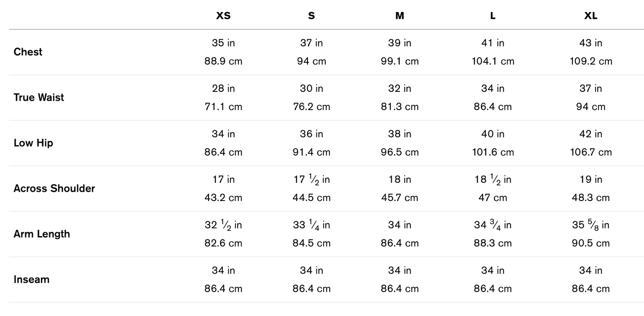
Task: Click the 35 in chest value for XS
Action: click(x=223, y=43)
